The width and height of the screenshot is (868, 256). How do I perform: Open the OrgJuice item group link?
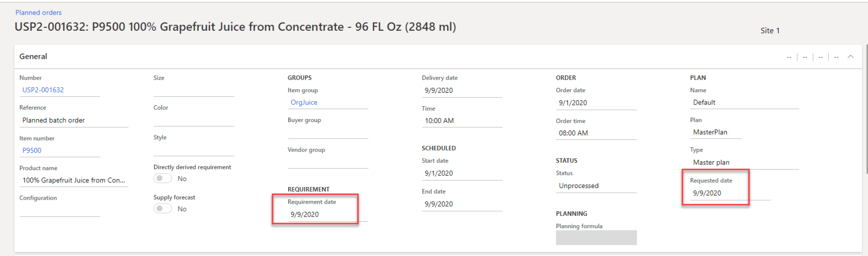pos(304,102)
